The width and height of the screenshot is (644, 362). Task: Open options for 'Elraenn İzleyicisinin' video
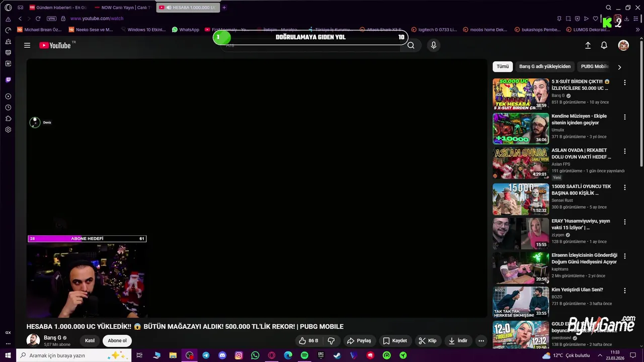625,256
